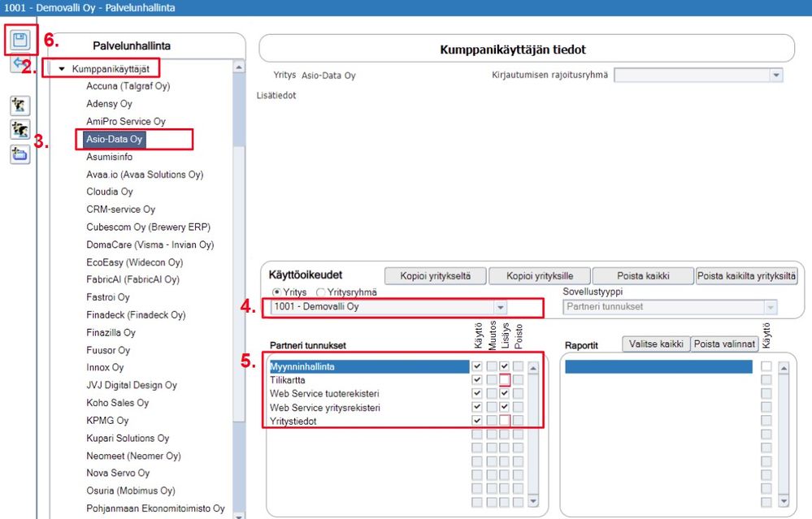
Task: Open the Kirjautumisen rajoitusryhmä dropdown
Action: coord(775,75)
